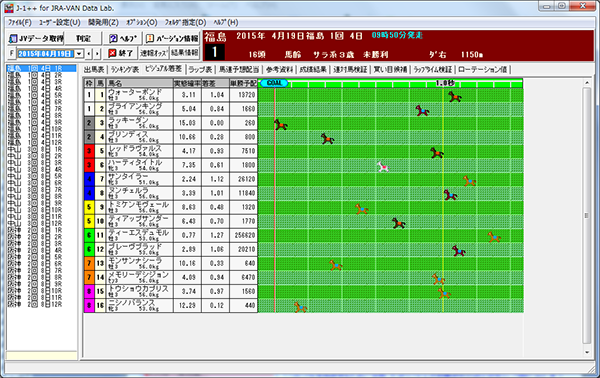Switch to the 馬連予想配当 tab
This screenshot has height=378, width=600.
point(239,70)
